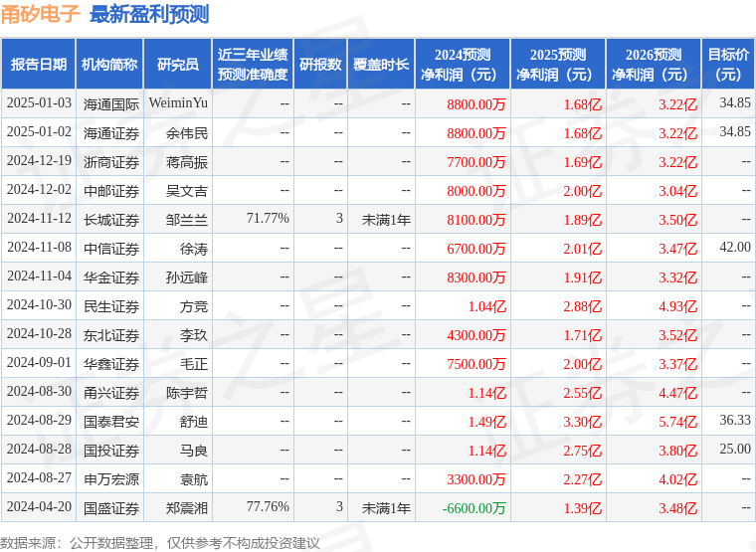Click the 数据来源 footer note

coord(160,543)
